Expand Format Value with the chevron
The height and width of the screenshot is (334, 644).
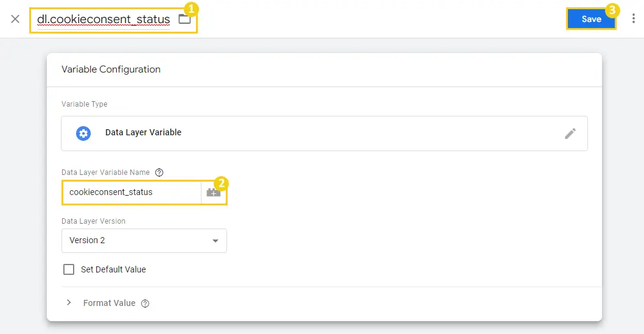pos(69,303)
